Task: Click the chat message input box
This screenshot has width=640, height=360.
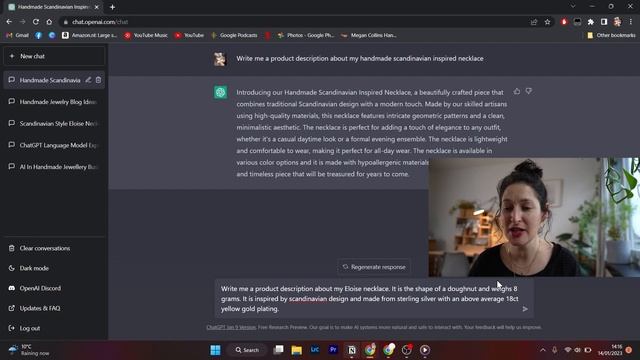Action: pos(374,299)
